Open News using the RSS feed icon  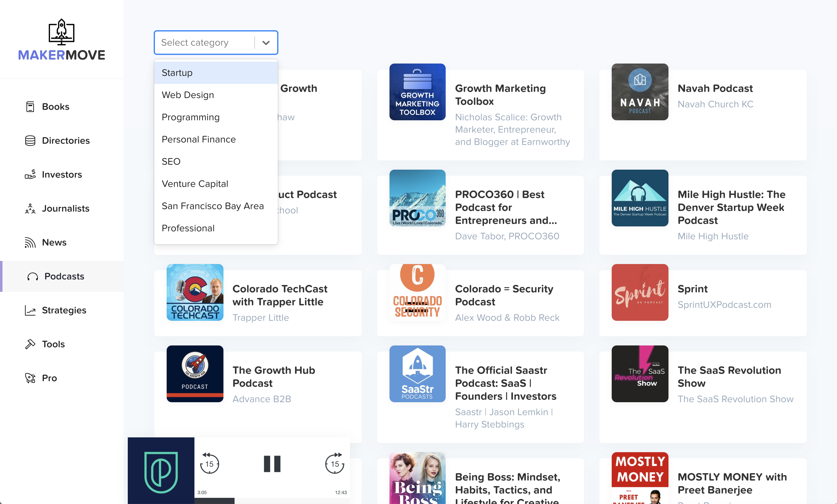(30, 242)
